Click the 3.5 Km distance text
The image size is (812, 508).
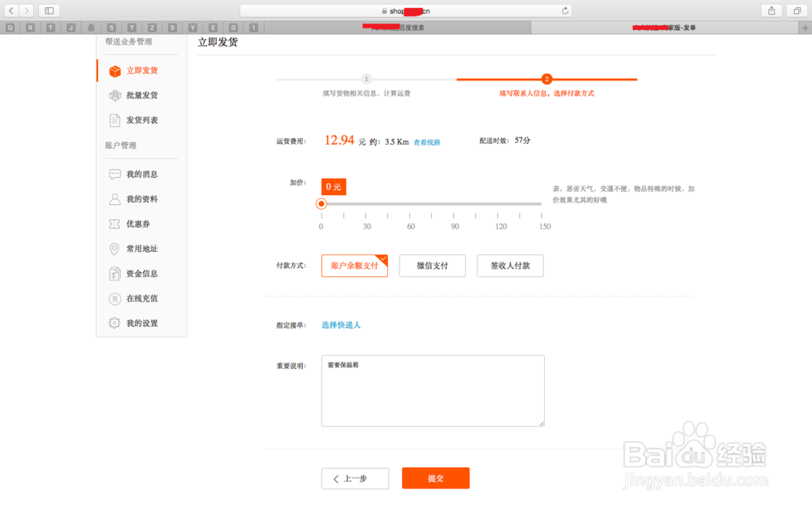(397, 142)
